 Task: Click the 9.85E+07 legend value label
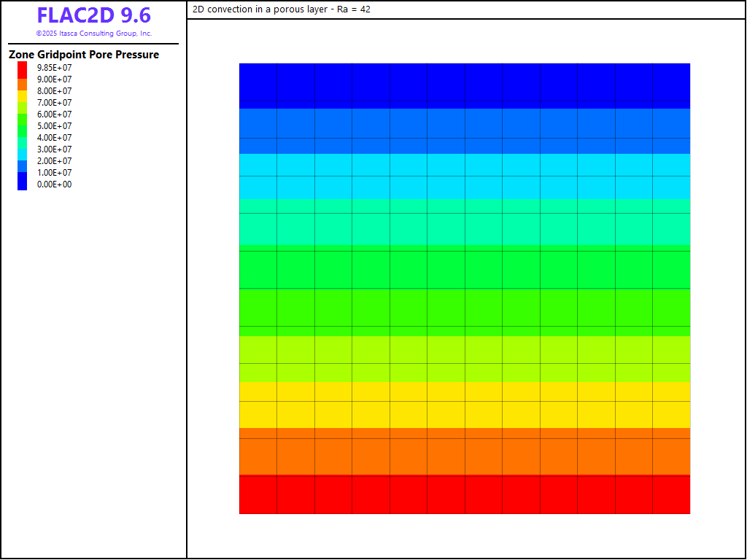click(x=55, y=68)
